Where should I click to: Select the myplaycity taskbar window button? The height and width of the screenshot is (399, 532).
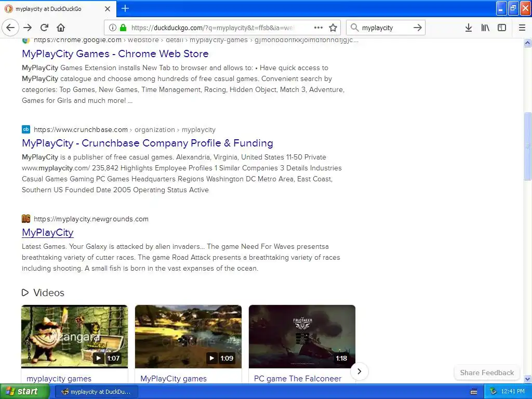(x=96, y=392)
